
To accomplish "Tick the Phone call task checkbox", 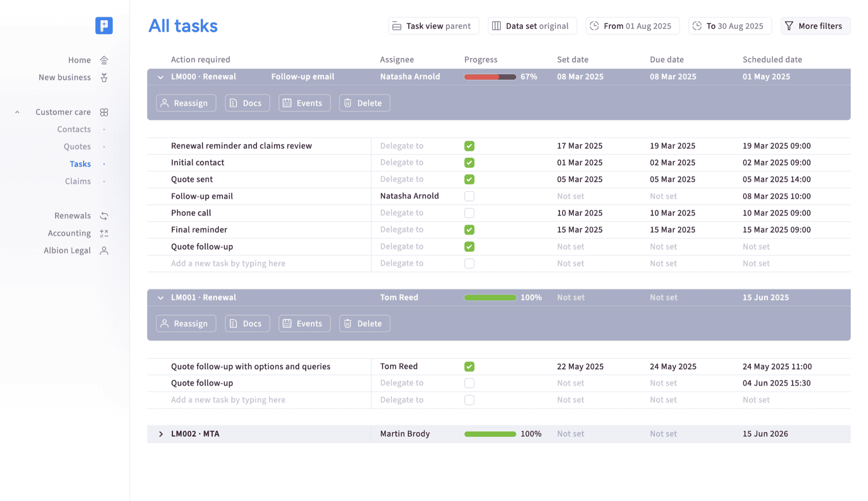I will coord(469,213).
